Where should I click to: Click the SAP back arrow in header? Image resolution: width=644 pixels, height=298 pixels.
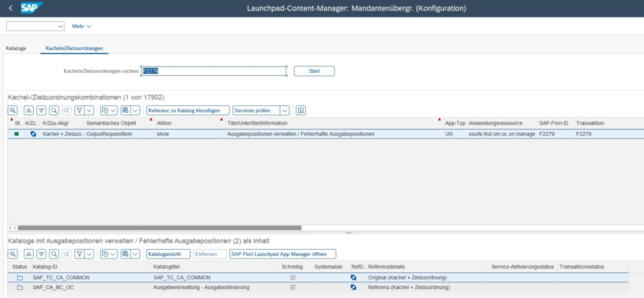coord(10,8)
